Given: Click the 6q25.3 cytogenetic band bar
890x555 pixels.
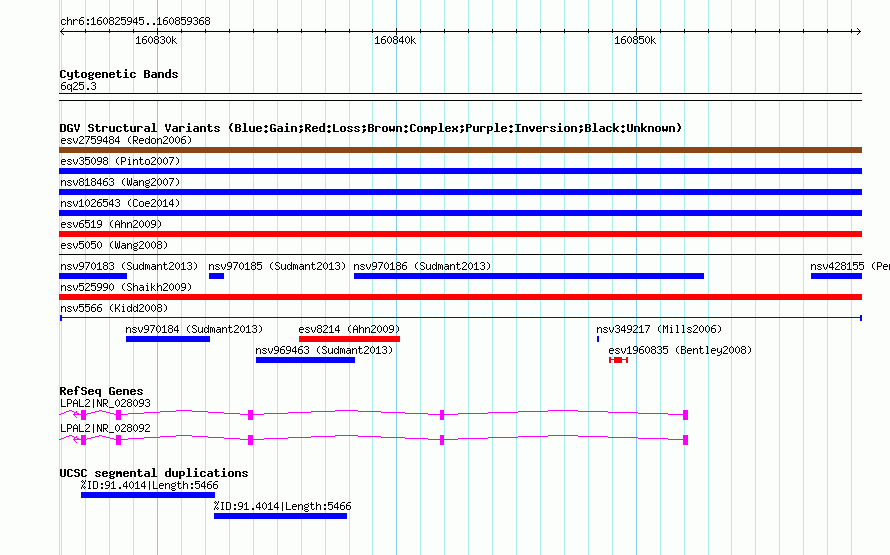Looking at the screenshot, I should [460, 97].
